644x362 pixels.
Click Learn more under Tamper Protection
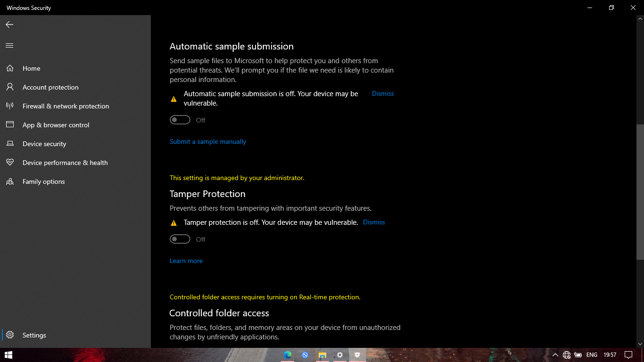point(186,261)
